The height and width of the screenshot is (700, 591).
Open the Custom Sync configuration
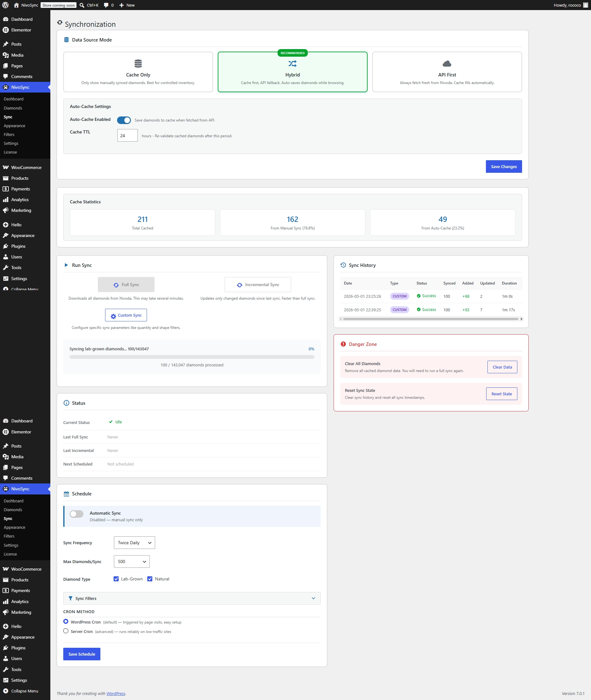pos(126,315)
